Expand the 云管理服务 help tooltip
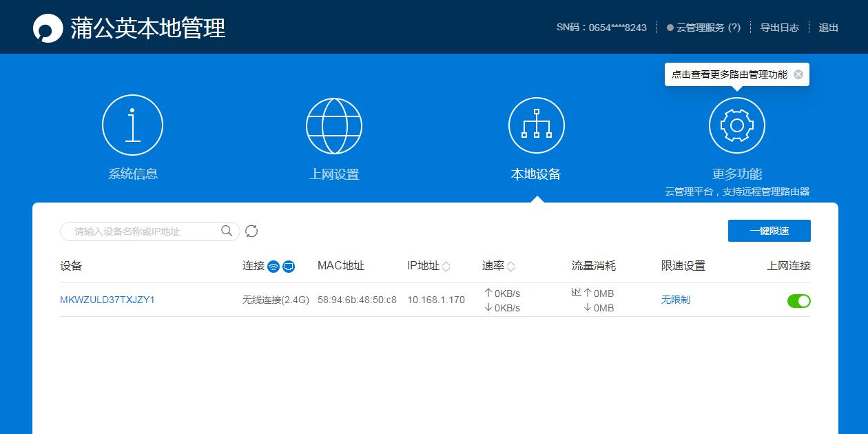The image size is (868, 434). click(x=734, y=28)
